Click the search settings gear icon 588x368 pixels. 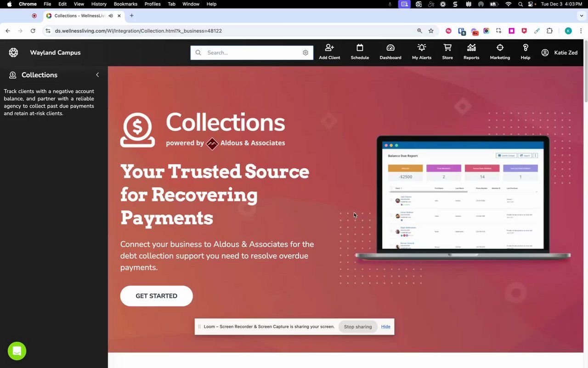click(305, 53)
